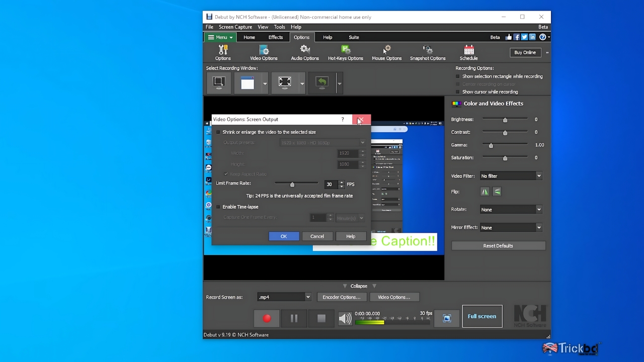The image size is (644, 362).
Task: Open Audio Options from the toolbar
Action: [305, 53]
